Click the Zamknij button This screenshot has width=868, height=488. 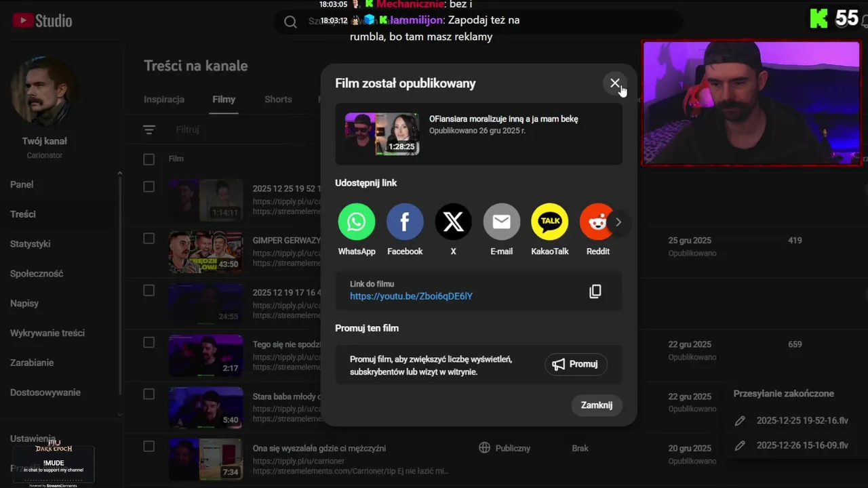coord(597,405)
